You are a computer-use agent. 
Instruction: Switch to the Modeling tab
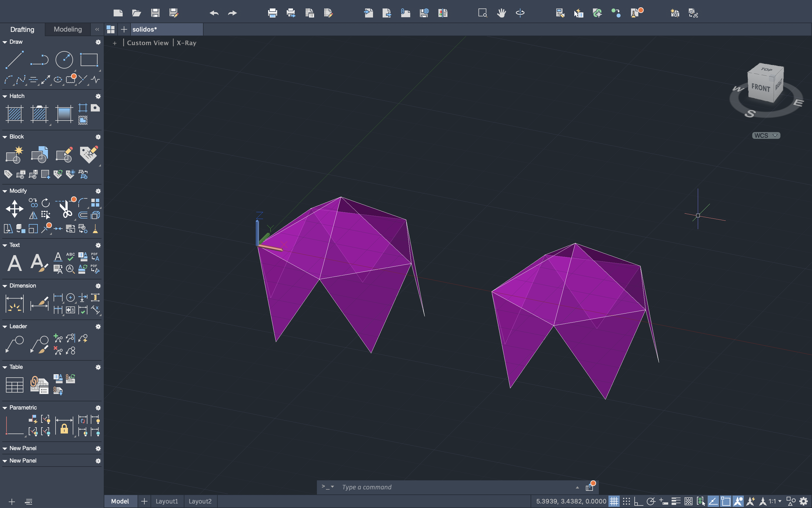68,29
